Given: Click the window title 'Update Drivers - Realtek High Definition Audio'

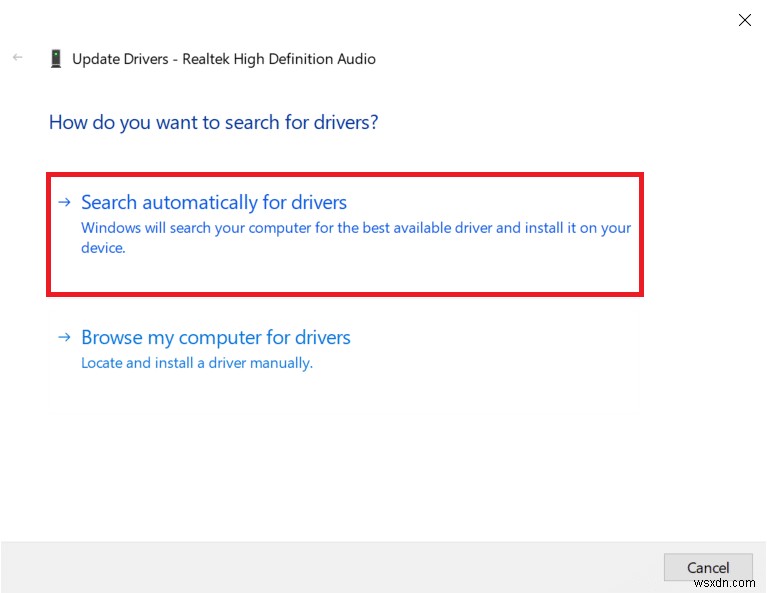Looking at the screenshot, I should point(224,59).
